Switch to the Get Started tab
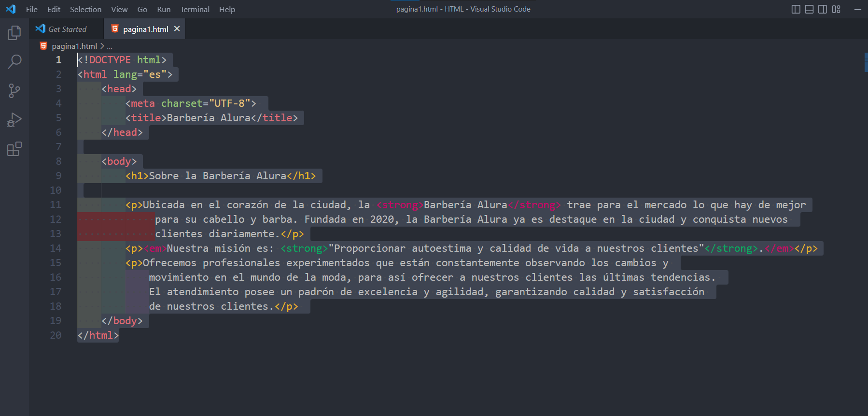 [x=67, y=29]
